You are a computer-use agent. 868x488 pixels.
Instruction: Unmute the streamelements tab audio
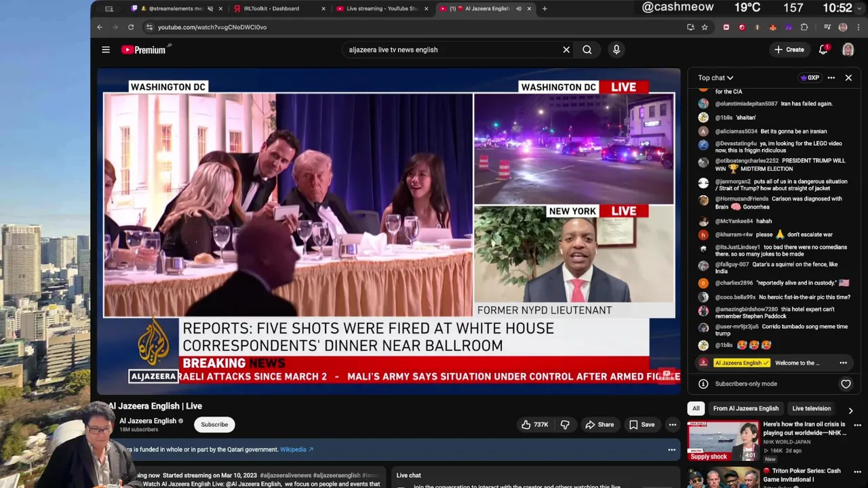pyautogui.click(x=210, y=9)
